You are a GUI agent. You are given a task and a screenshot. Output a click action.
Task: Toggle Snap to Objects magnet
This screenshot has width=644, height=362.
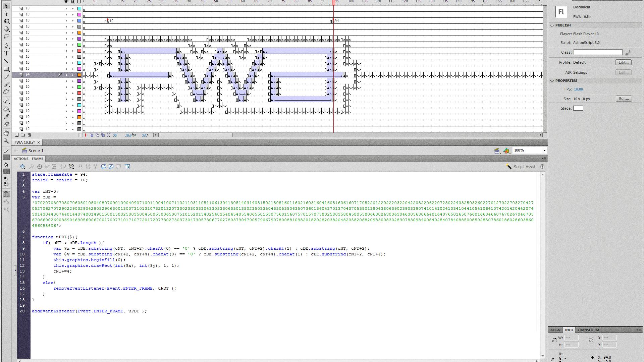(6, 194)
